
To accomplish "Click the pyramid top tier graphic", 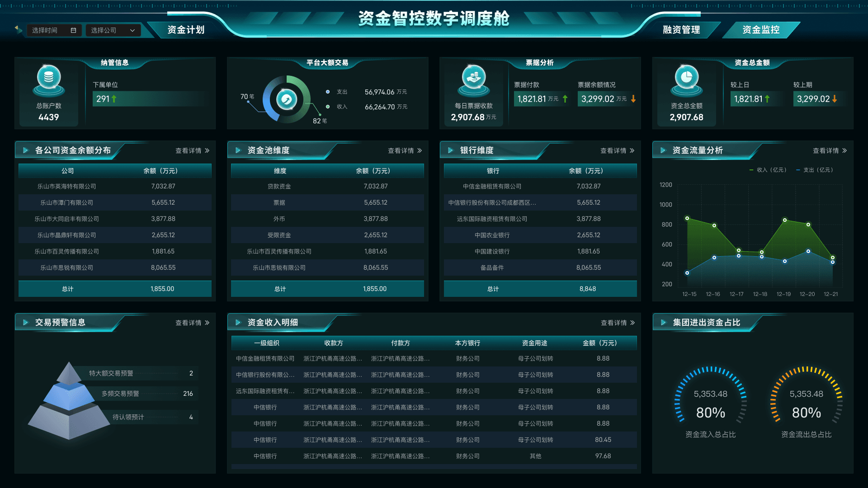I will click(x=69, y=373).
